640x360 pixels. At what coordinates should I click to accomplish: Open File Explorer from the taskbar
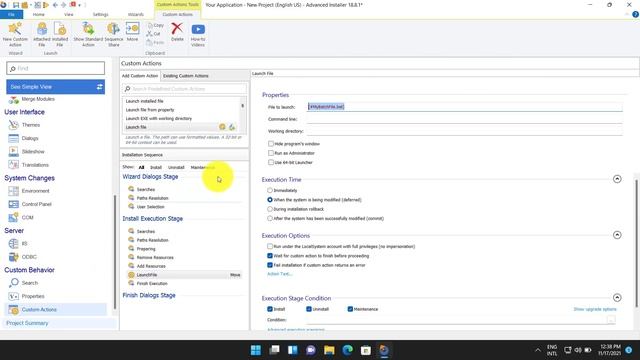pos(329,350)
